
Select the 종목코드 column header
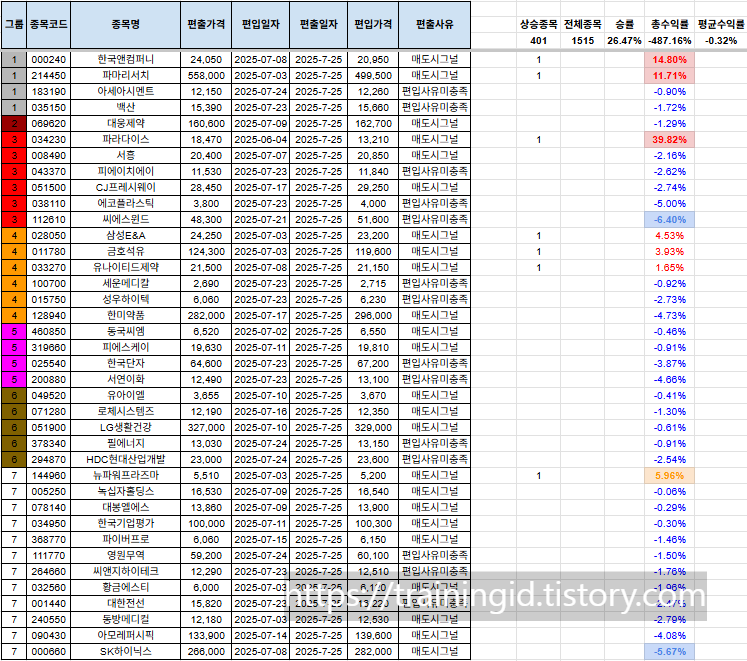pos(49,25)
